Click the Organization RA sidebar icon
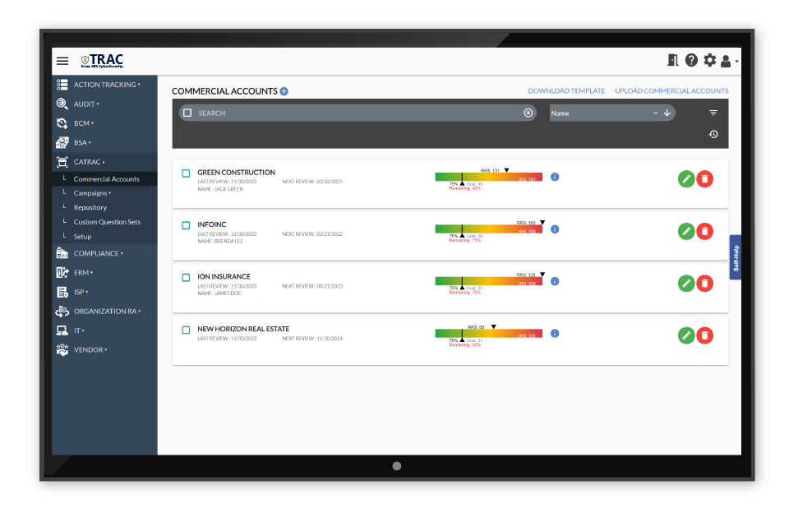Viewport: 812px width, 522px height. pyautogui.click(x=62, y=311)
